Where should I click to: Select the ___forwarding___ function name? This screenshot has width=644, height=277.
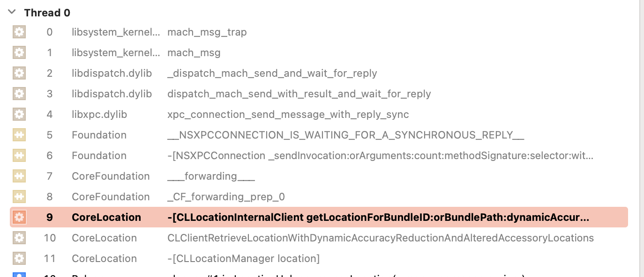click(211, 176)
